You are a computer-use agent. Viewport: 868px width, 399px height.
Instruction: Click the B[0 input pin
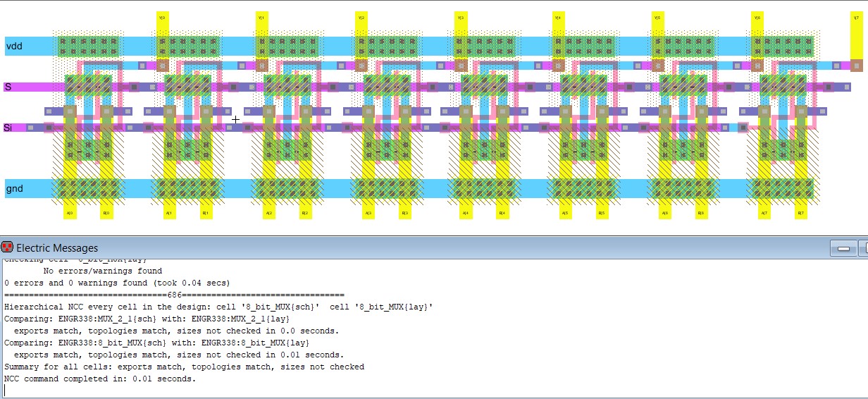[x=106, y=212]
